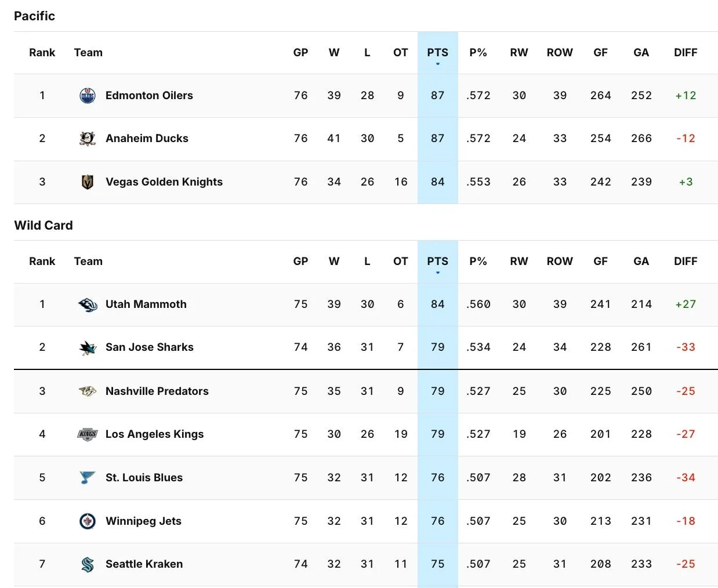
Task: Sort Wild Card table by GP header
Action: tap(300, 262)
